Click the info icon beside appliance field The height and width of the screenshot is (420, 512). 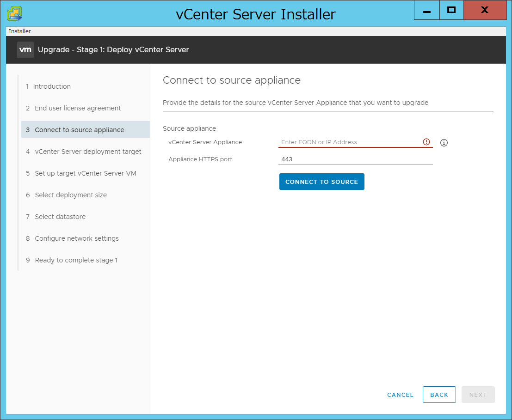coord(444,142)
